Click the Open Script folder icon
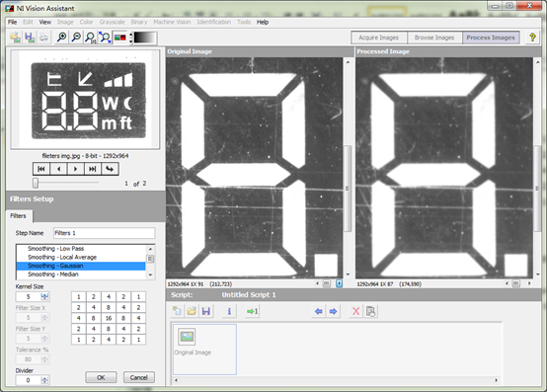This screenshot has width=547, height=392. [x=192, y=311]
